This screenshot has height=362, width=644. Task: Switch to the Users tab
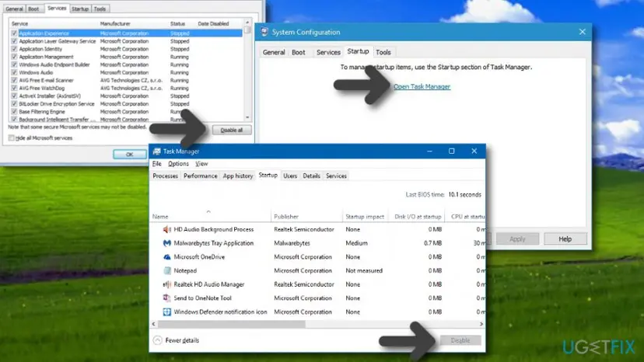(290, 176)
